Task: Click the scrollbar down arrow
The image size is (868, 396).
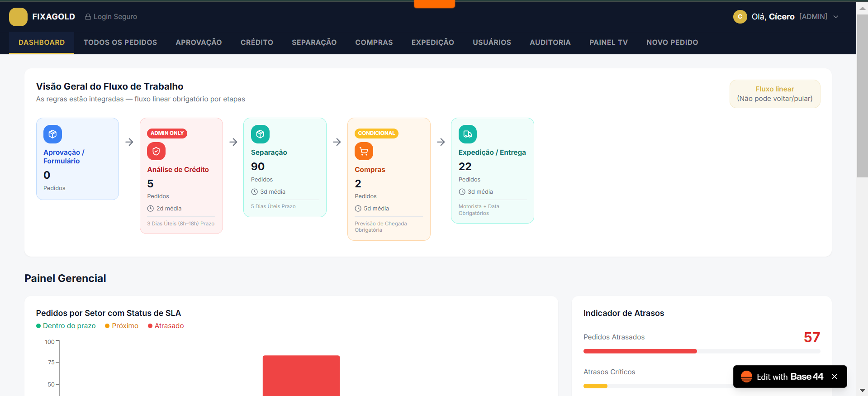Action: click(x=863, y=390)
